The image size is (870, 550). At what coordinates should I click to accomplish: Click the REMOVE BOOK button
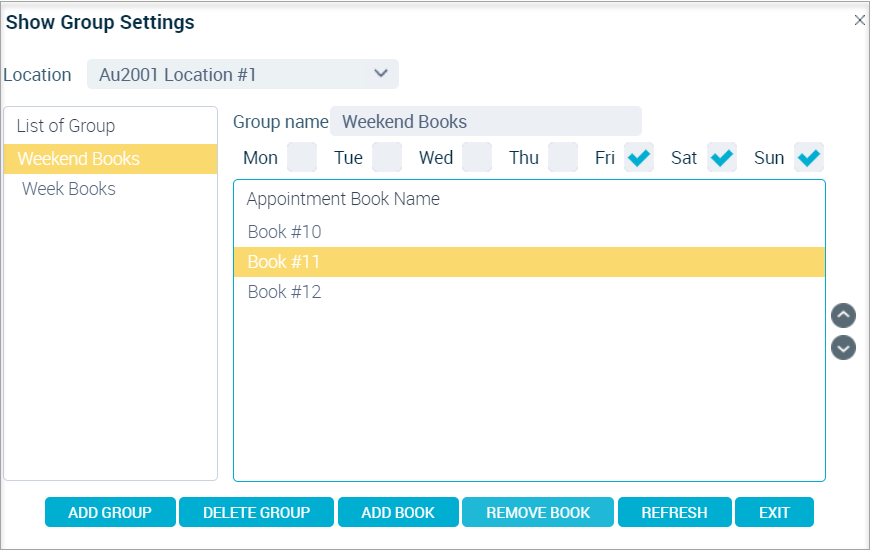click(538, 512)
